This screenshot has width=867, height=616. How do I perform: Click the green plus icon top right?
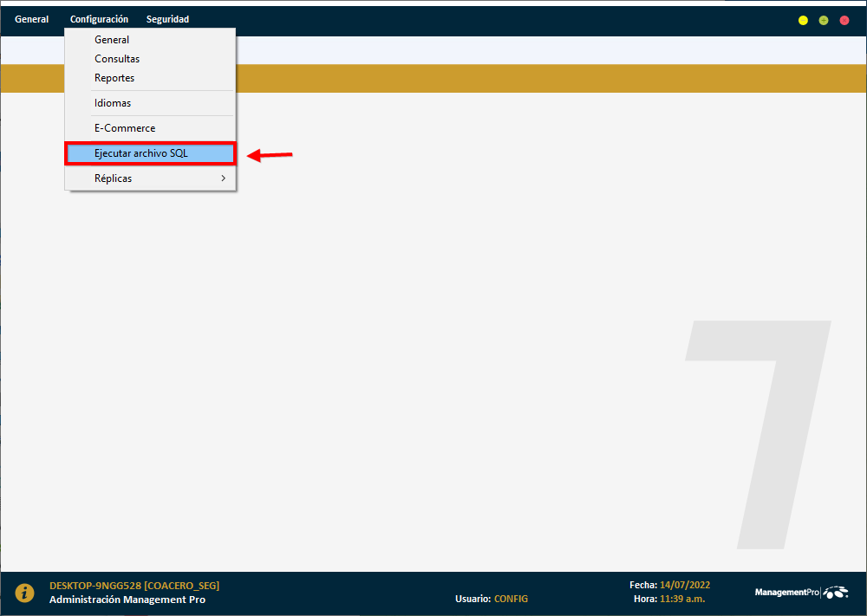(823, 19)
